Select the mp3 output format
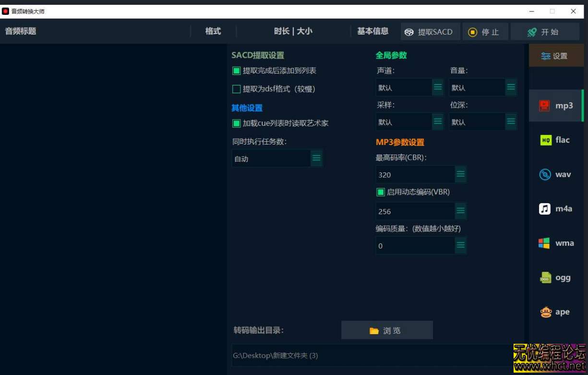This screenshot has width=588, height=375. 557,105
